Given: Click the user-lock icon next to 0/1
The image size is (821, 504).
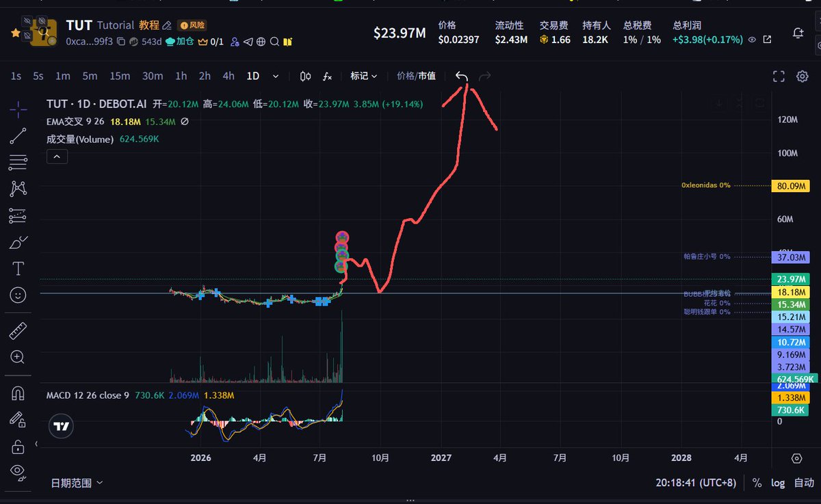Looking at the screenshot, I should click(x=235, y=42).
